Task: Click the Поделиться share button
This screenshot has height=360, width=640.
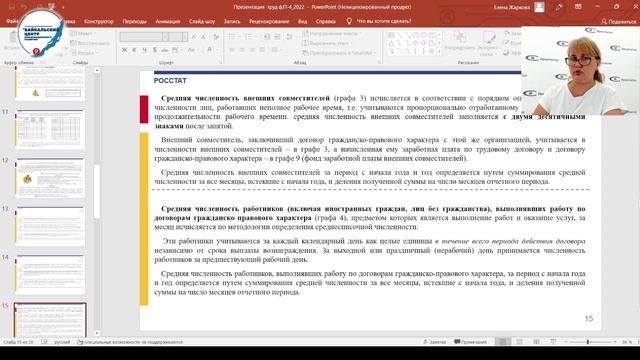Action: pos(619,22)
